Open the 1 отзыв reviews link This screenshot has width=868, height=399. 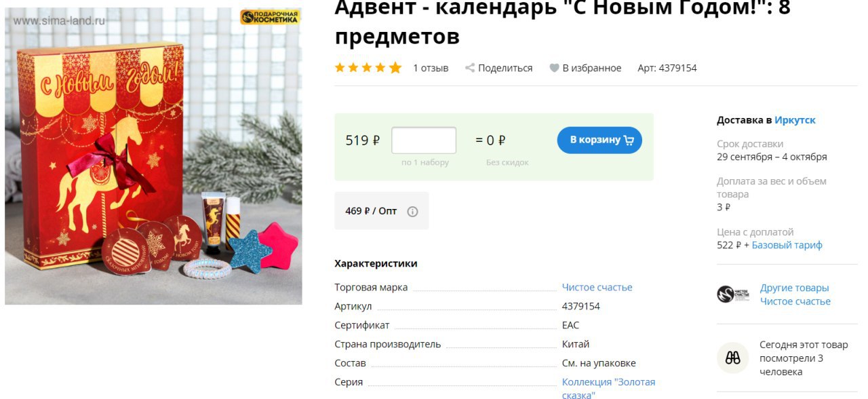431,68
